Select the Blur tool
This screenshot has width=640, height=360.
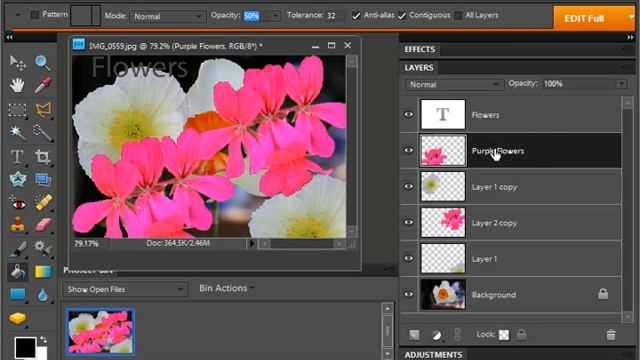[42, 295]
